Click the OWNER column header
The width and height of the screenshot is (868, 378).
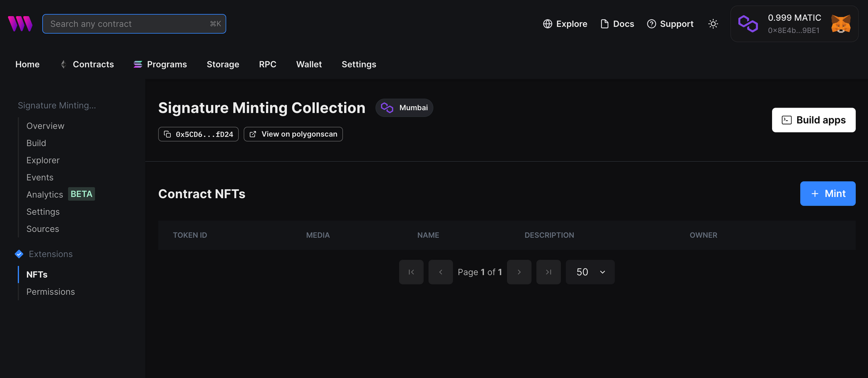tap(704, 235)
